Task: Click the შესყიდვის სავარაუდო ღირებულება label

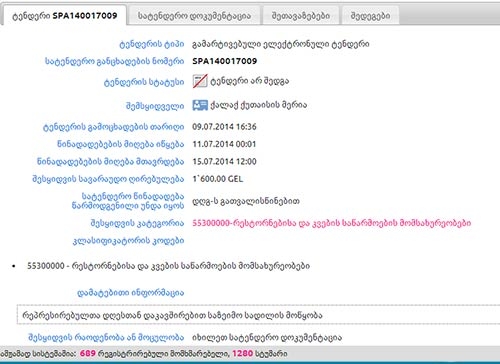Action: pos(108,179)
